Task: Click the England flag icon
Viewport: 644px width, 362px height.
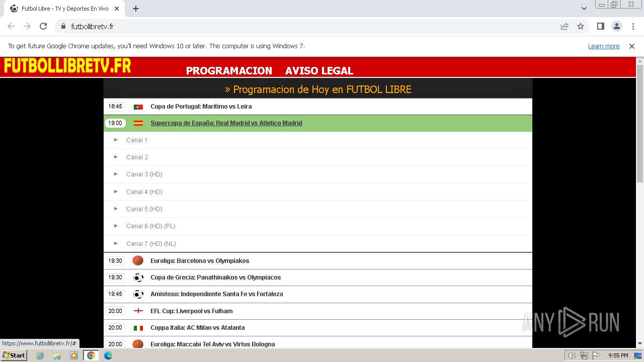Action: pos(138,311)
